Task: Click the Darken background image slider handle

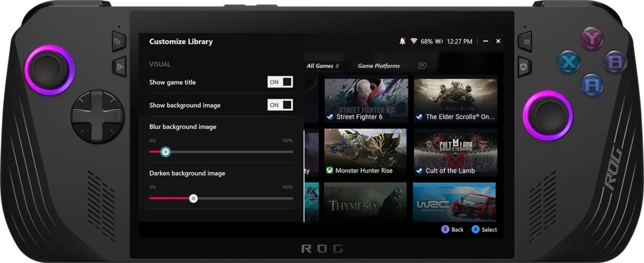Action: [x=193, y=199]
